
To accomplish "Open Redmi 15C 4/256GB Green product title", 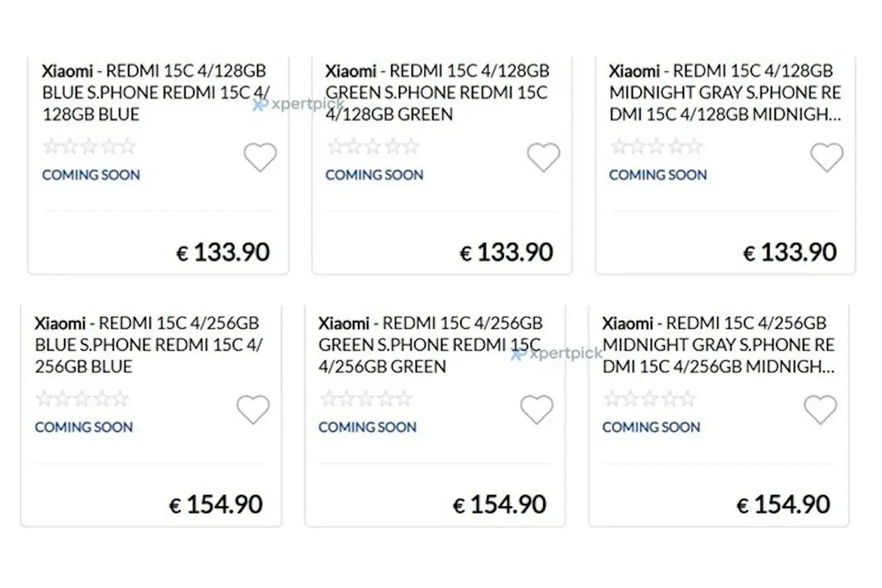I will [x=430, y=345].
